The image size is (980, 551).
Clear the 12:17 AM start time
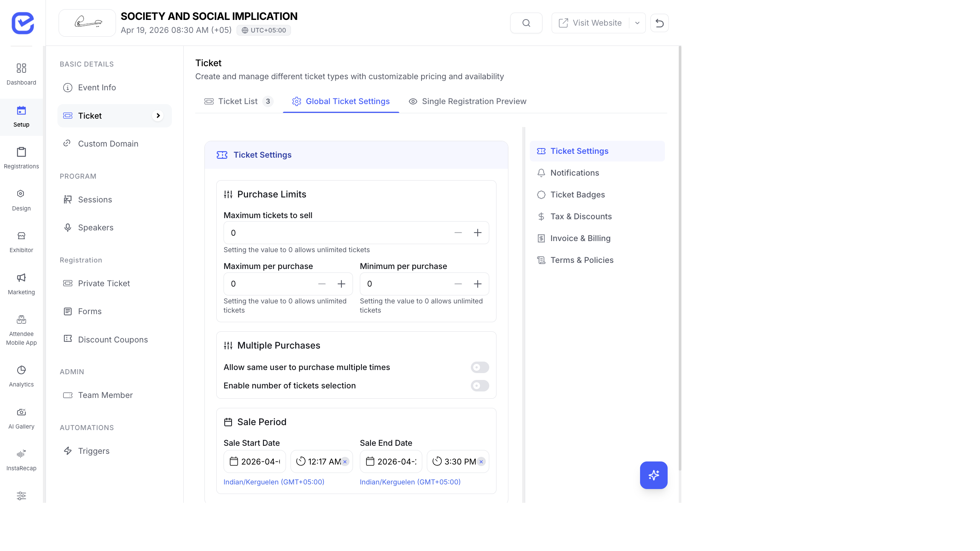point(345,462)
